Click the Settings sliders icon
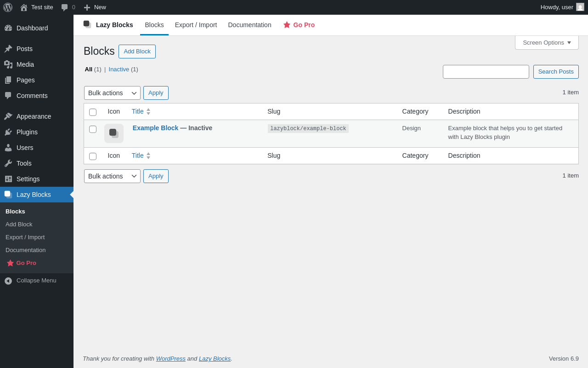588x368 pixels. point(8,179)
